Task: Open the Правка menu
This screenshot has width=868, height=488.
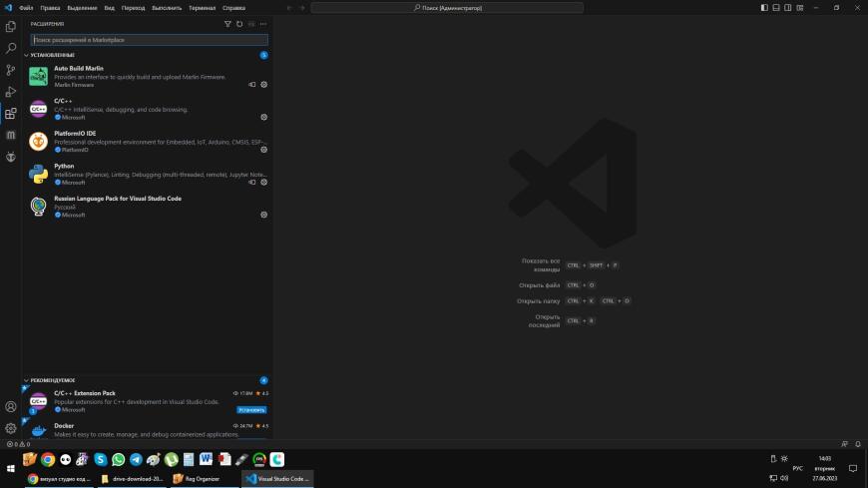Action: point(50,8)
